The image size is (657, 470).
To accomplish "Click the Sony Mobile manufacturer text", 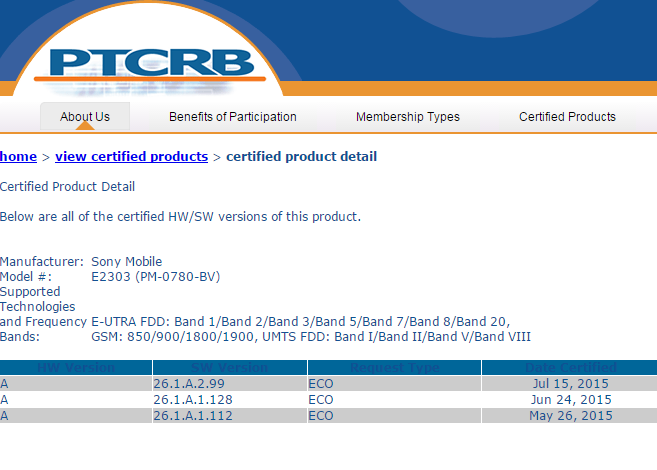I will pyautogui.click(x=126, y=262).
